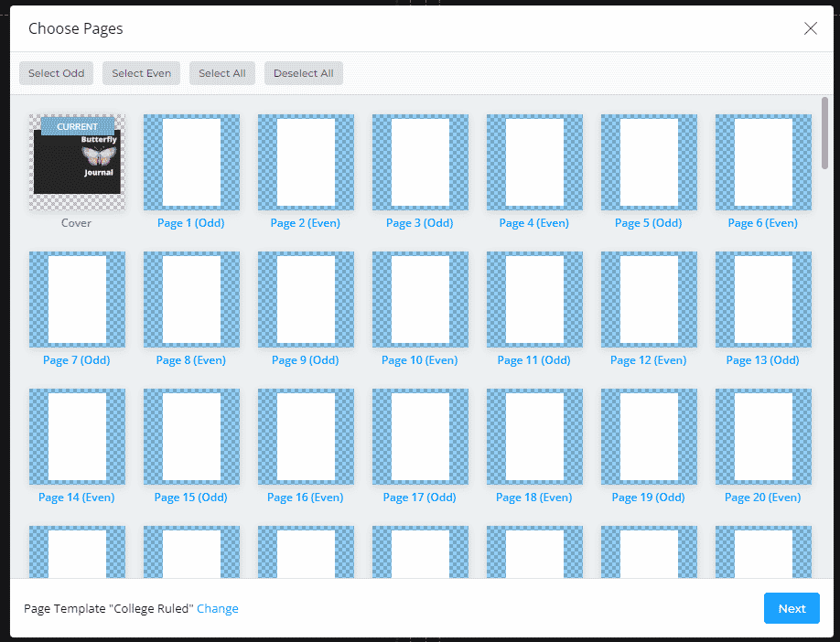Close the Choose Pages dialog
The image size is (840, 642).
(x=811, y=28)
